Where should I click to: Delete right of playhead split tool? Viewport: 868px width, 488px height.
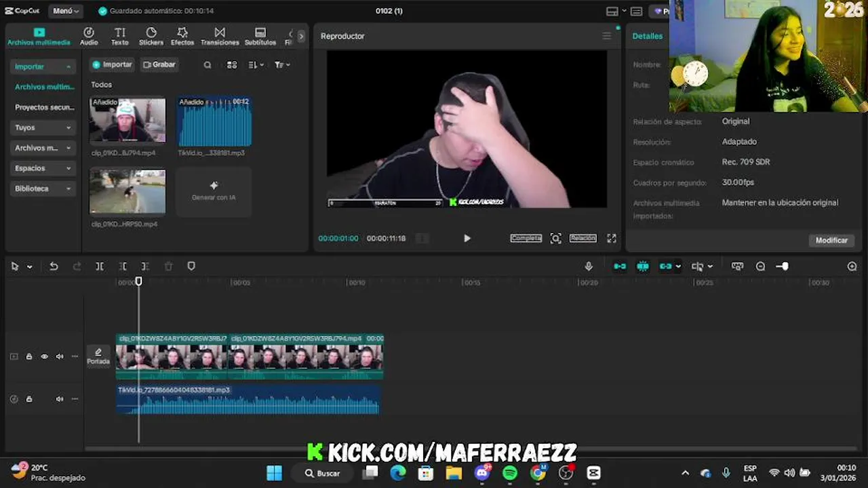pyautogui.click(x=145, y=266)
